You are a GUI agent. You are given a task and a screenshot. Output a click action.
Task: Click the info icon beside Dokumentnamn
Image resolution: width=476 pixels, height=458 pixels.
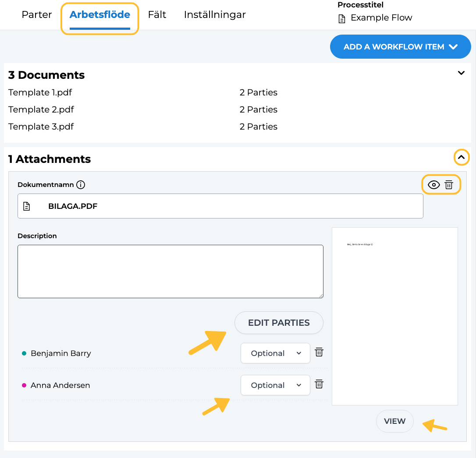click(81, 185)
